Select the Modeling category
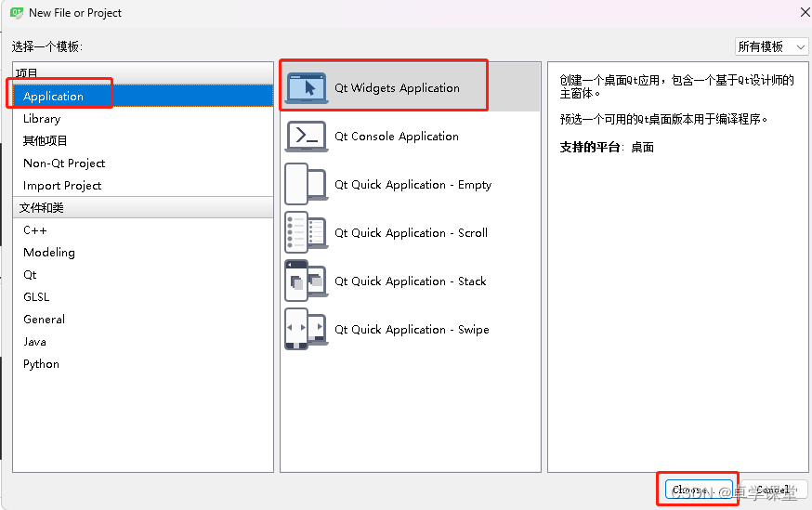The height and width of the screenshot is (510, 812). [143, 252]
